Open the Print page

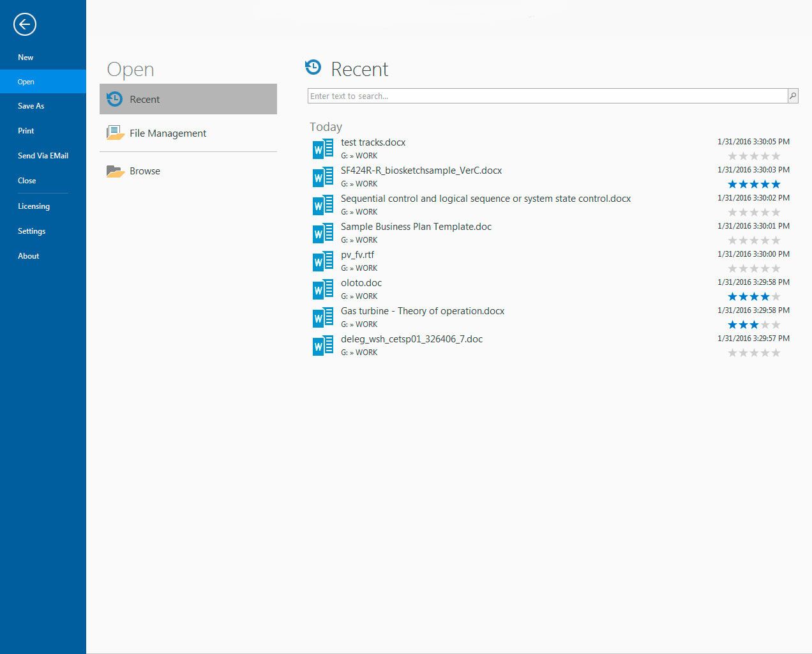click(x=26, y=131)
